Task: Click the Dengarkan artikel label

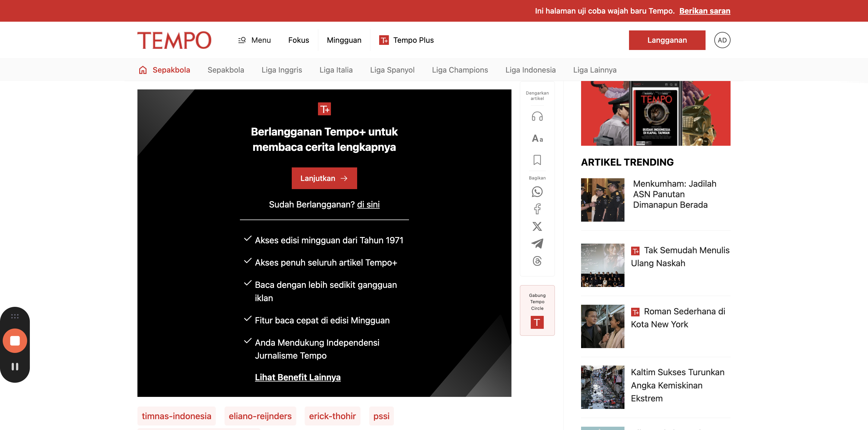Action: (537, 96)
